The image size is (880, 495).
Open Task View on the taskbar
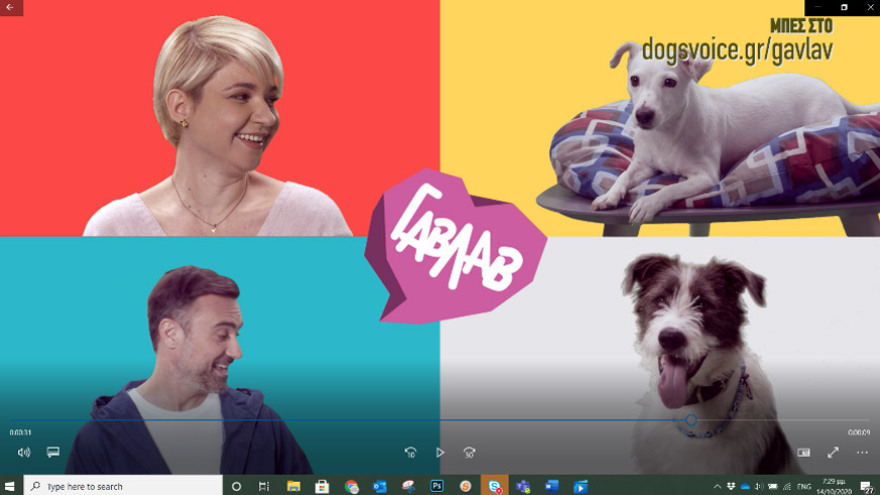click(x=264, y=486)
